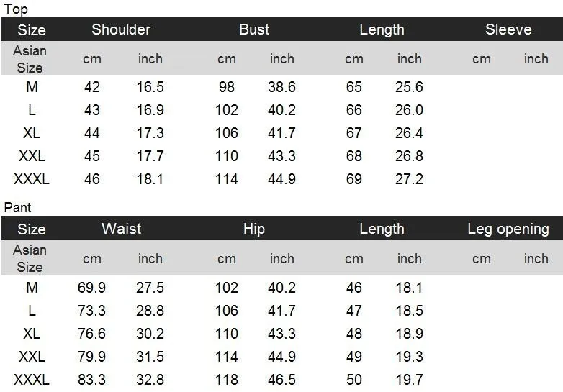563x392 pixels.
Task: Select the XL row in Top table
Action: 281,133
